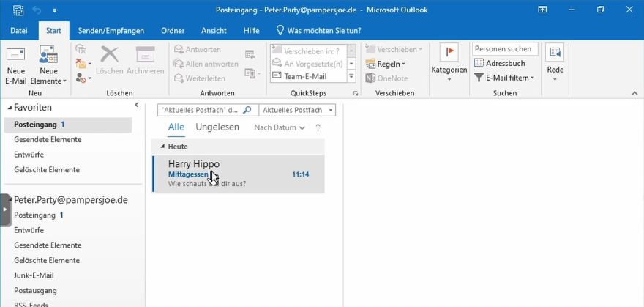Image resolution: width=644 pixels, height=307 pixels.
Task: Open the Kategorien flag menu
Action: 449,63
